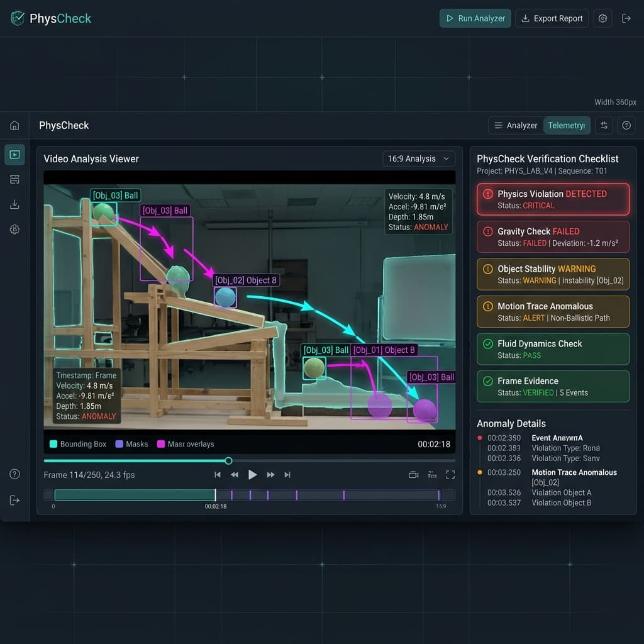This screenshot has height=644, width=644.
Task: Click the top header logout icon
Action: click(x=626, y=18)
